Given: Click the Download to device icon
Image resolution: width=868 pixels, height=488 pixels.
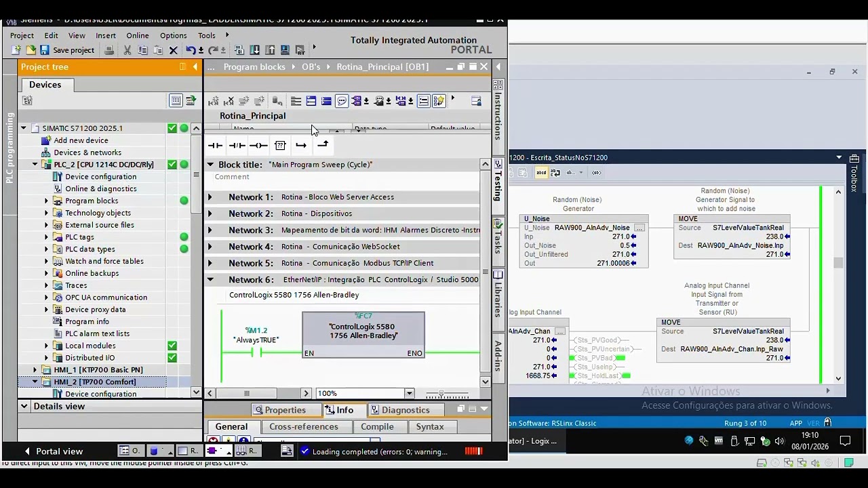Looking at the screenshot, I should [x=255, y=50].
